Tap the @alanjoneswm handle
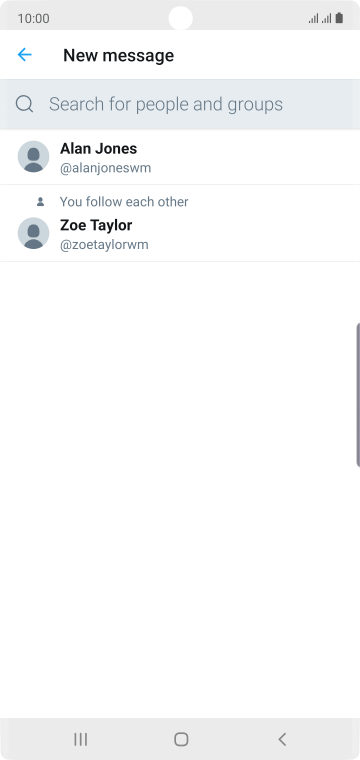This screenshot has width=360, height=760. (105, 168)
